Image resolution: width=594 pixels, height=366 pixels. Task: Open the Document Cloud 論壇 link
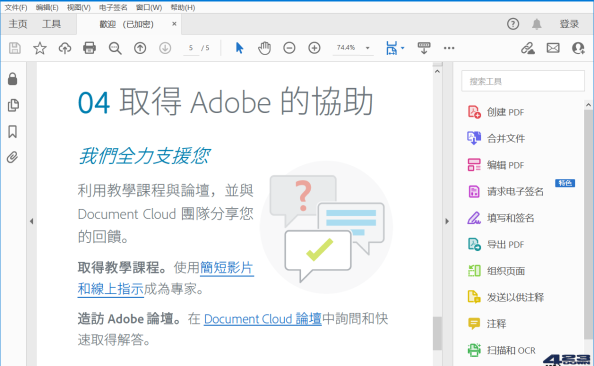click(263, 319)
